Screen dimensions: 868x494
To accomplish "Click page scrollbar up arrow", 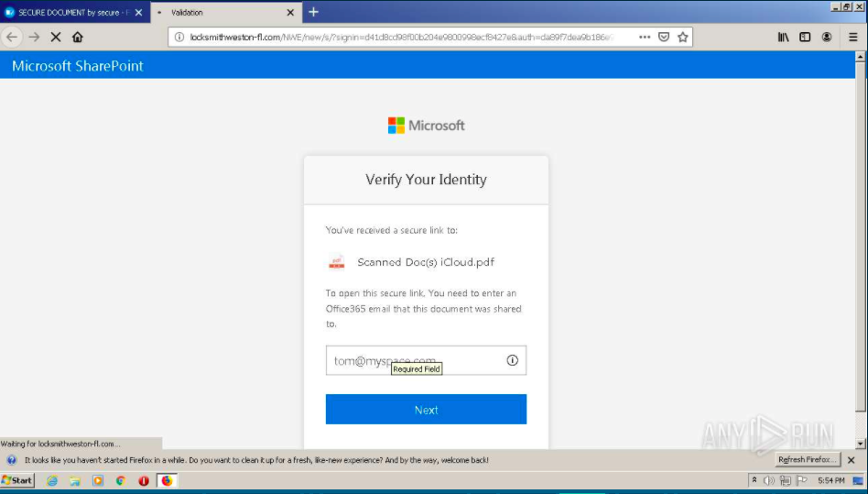I will coord(861,57).
